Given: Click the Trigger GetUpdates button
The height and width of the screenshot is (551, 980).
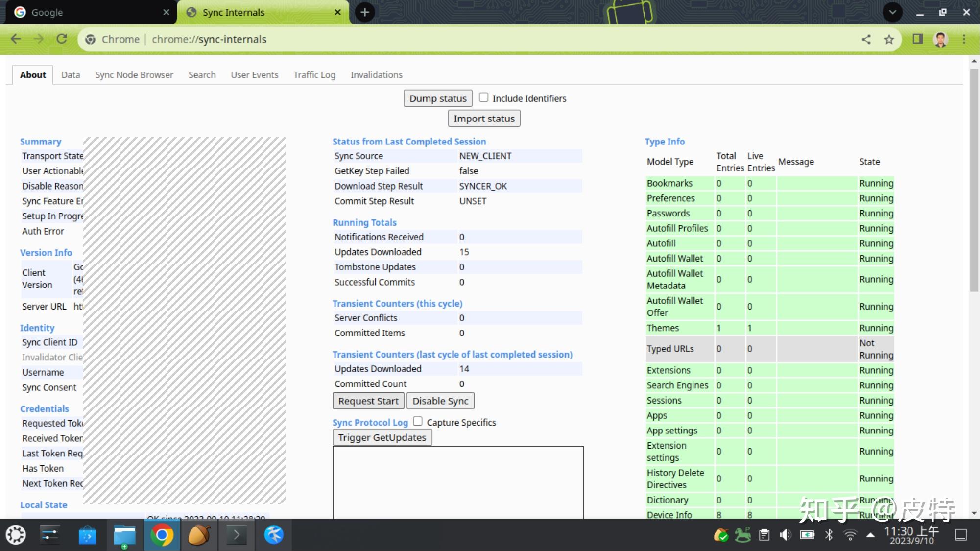Looking at the screenshot, I should click(382, 437).
